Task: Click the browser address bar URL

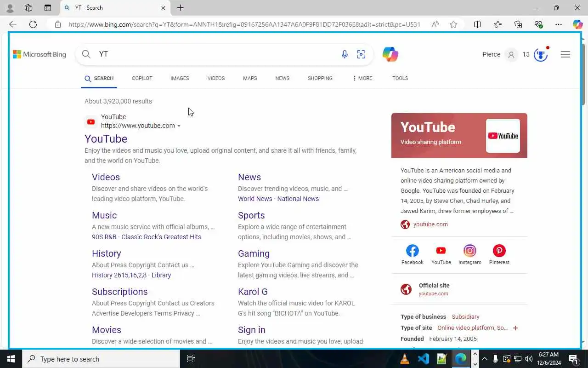Action: 244,24
